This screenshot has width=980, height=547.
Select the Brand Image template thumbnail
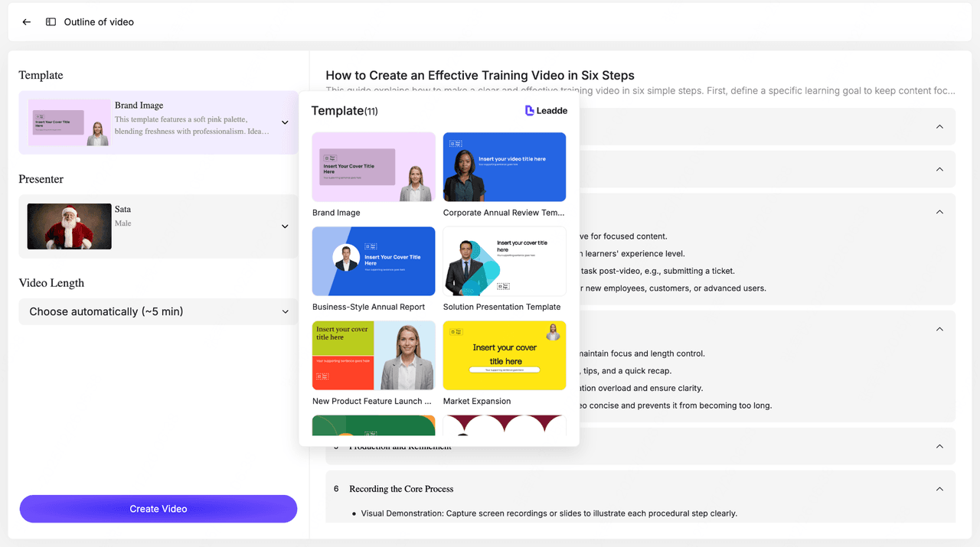point(374,167)
